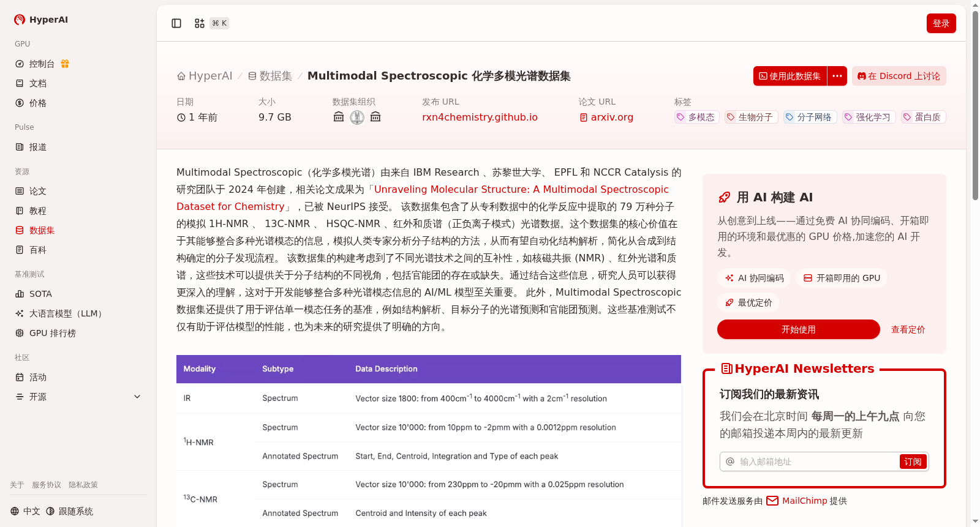Open the MailChimp link
The image size is (980, 527).
[797, 501]
